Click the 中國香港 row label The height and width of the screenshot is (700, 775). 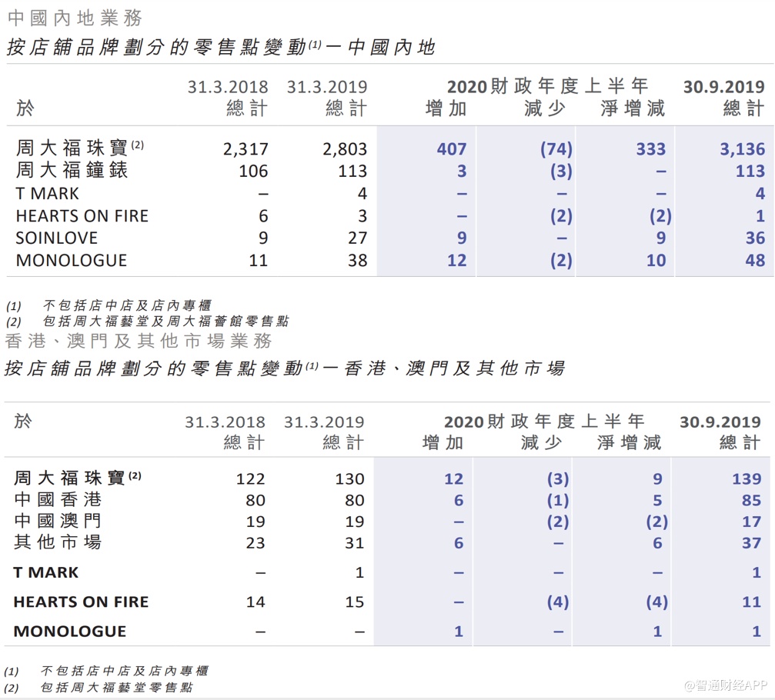pos(58,499)
